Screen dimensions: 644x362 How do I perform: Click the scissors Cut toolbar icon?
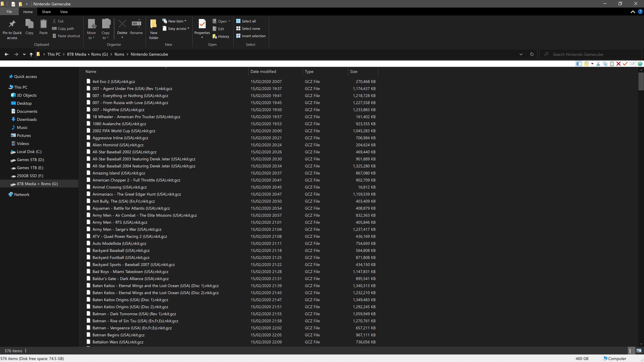[598, 64]
